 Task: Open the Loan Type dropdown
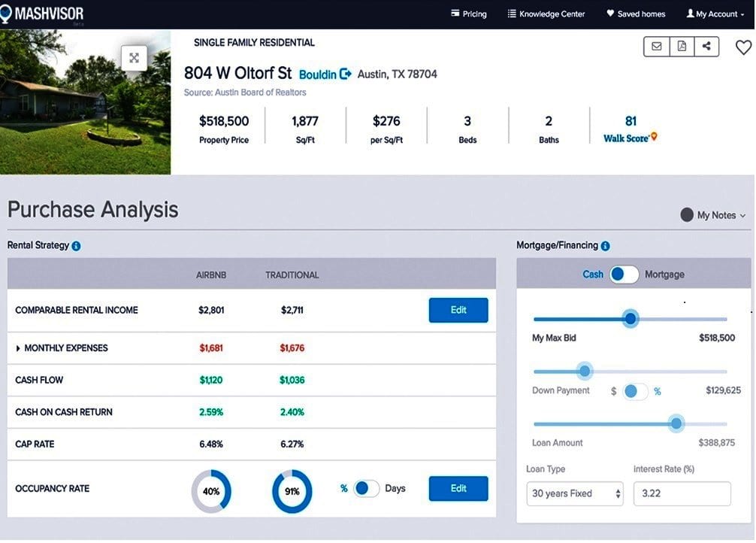coord(575,494)
